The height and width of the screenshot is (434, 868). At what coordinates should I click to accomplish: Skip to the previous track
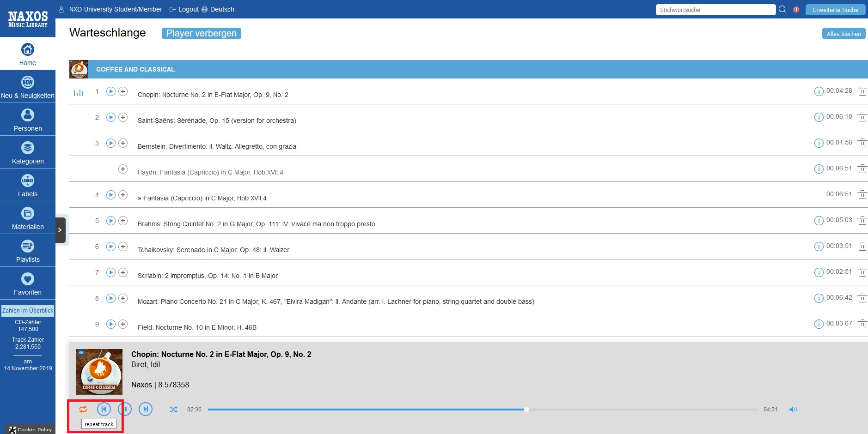(x=104, y=409)
